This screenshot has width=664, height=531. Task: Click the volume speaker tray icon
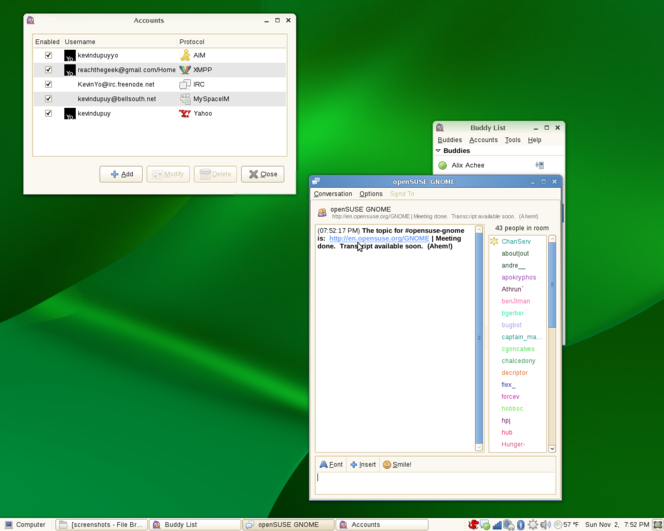coord(545,525)
